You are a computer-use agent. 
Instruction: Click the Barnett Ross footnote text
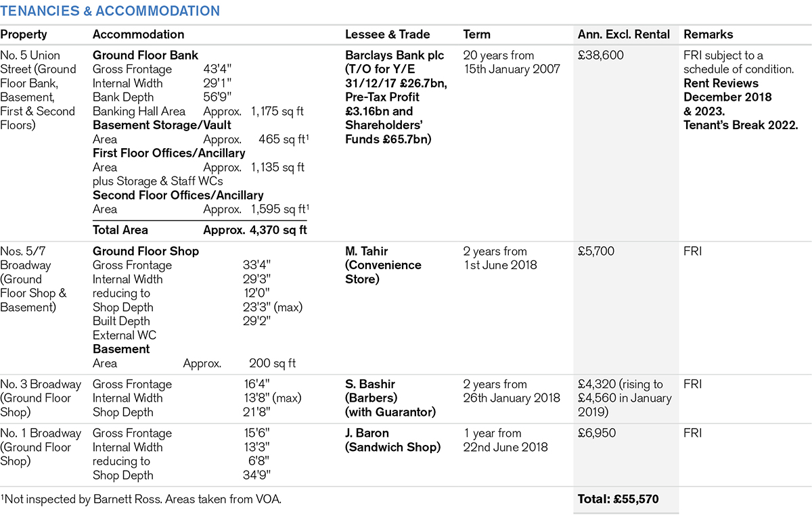[x=141, y=500]
